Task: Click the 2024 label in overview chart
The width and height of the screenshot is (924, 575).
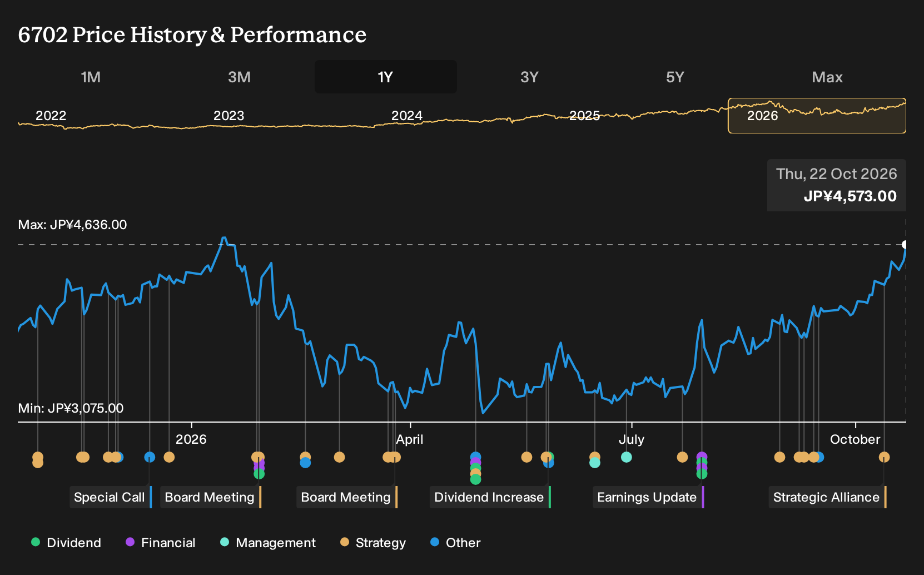Action: coord(406,116)
